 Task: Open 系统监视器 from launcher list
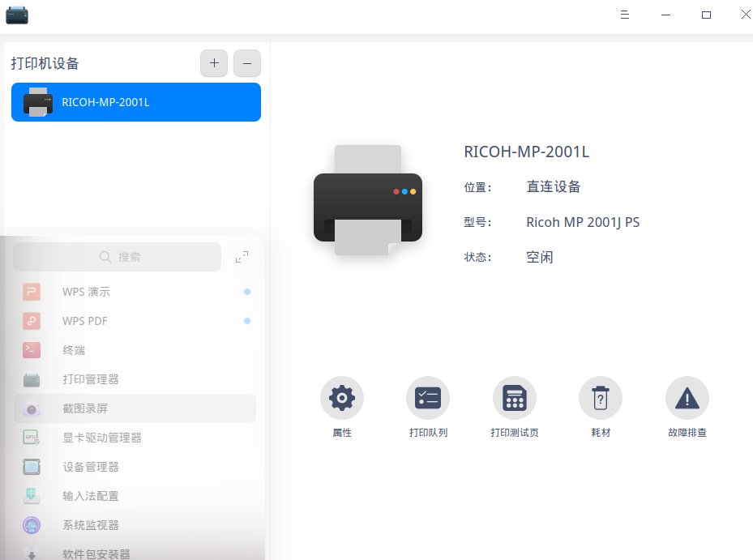click(135, 525)
